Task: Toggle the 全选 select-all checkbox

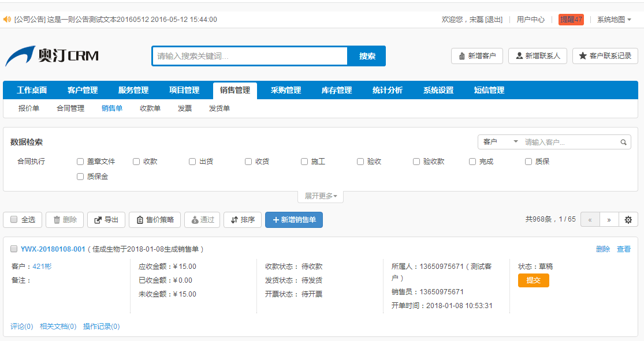Action: point(14,220)
